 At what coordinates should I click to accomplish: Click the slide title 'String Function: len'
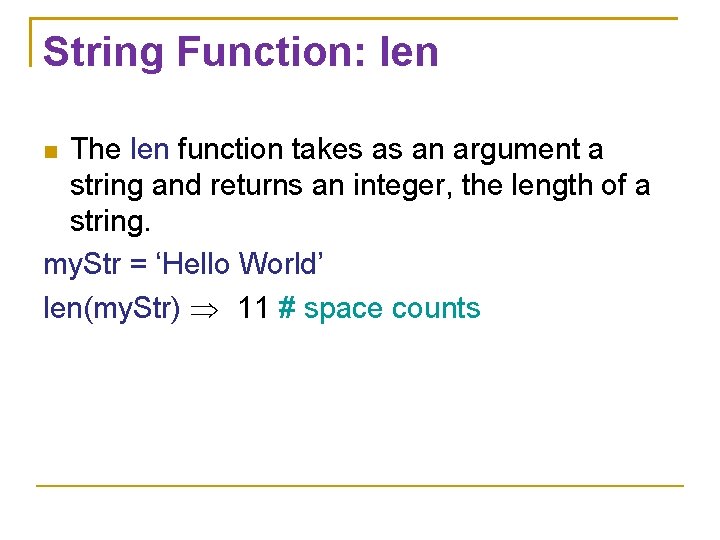point(241,52)
